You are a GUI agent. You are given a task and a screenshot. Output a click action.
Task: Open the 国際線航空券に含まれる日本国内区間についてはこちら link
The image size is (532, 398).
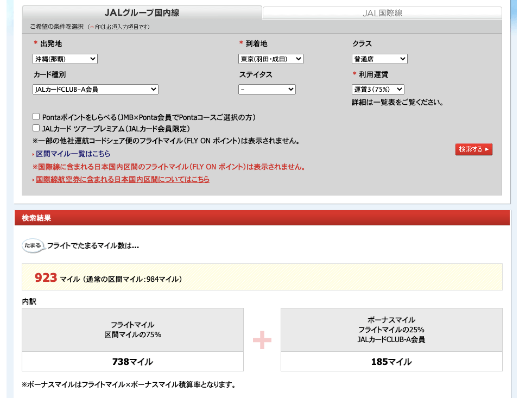[x=123, y=180]
